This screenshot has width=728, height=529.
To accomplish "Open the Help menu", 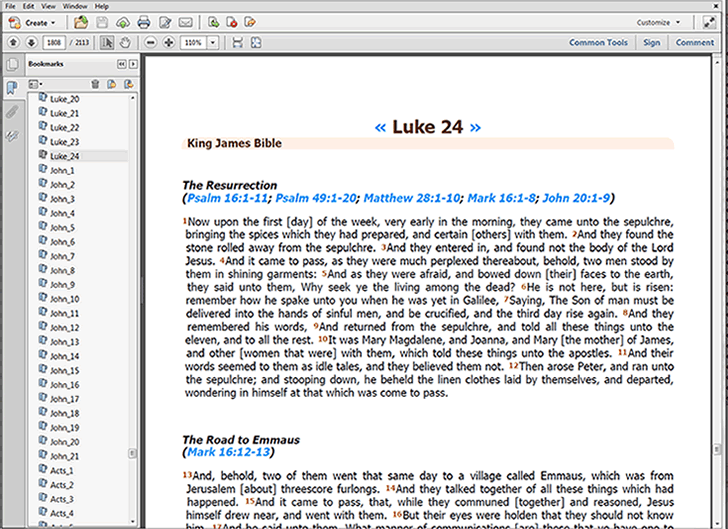I will 101,6.
